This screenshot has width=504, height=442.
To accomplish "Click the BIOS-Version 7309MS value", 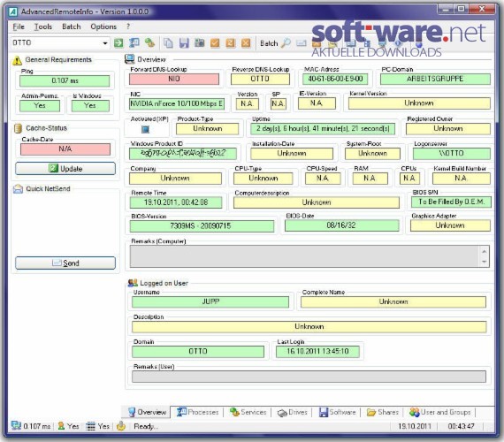I will click(202, 226).
